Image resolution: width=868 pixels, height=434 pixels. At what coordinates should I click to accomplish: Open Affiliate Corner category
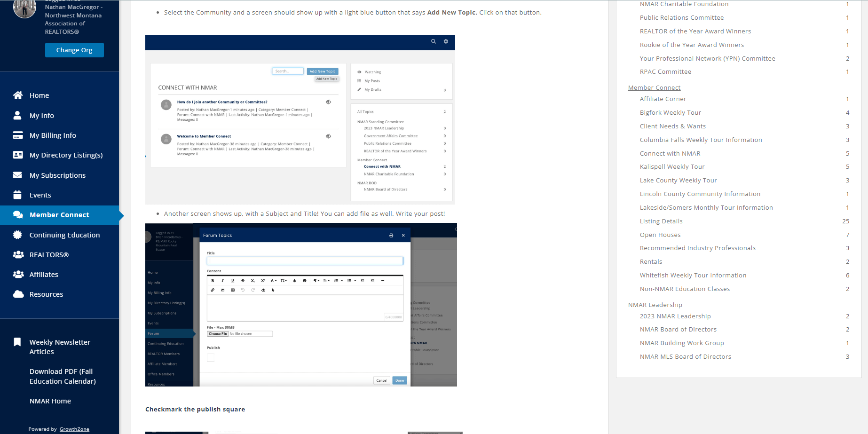pyautogui.click(x=663, y=99)
